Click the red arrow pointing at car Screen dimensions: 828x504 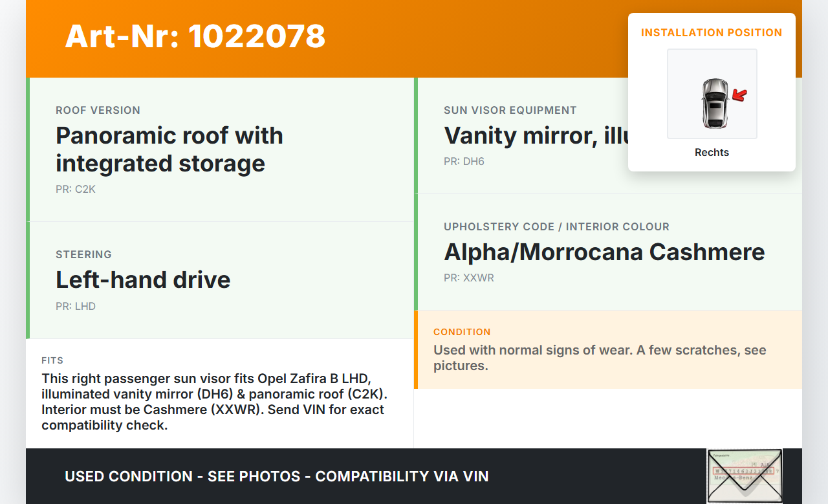tap(739, 96)
